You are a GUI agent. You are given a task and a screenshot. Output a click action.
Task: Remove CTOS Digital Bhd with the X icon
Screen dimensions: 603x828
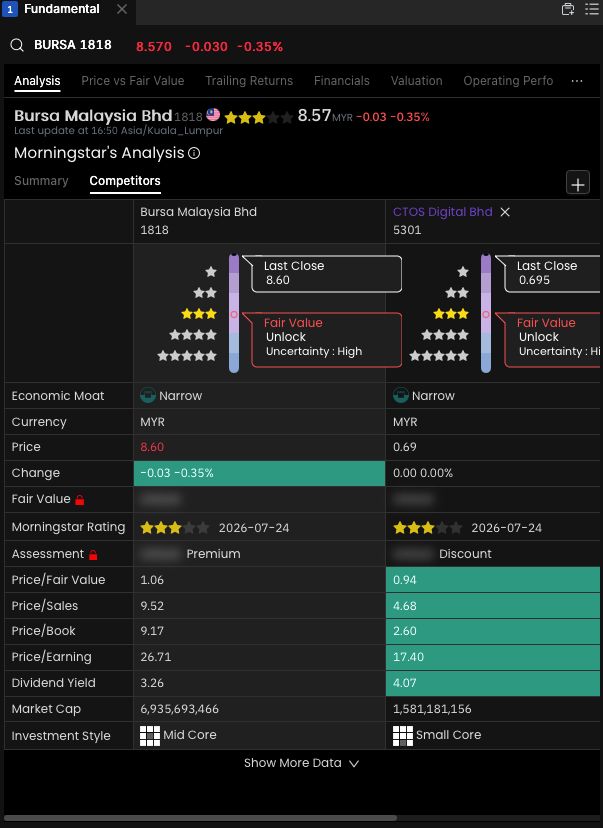tap(505, 212)
